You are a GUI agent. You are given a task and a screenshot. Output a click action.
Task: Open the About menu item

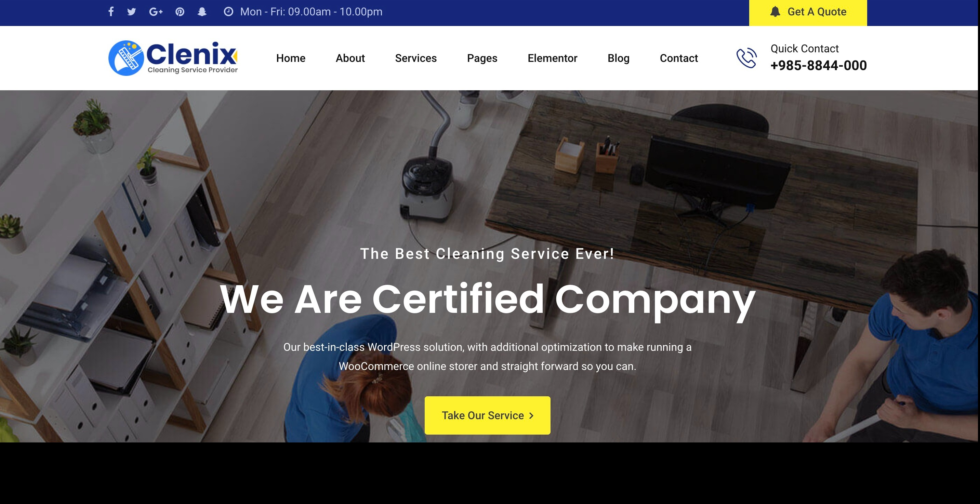[350, 58]
